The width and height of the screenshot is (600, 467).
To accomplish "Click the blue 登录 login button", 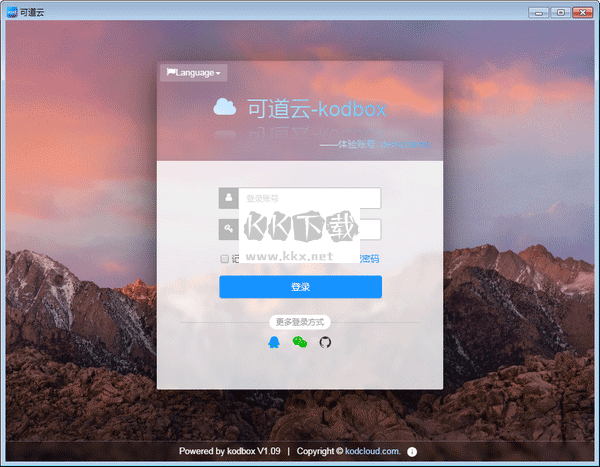I will (300, 286).
